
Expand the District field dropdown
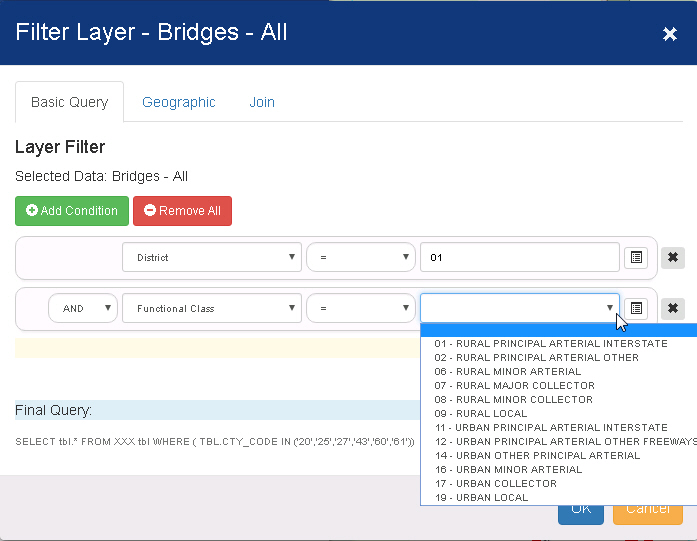coord(211,258)
